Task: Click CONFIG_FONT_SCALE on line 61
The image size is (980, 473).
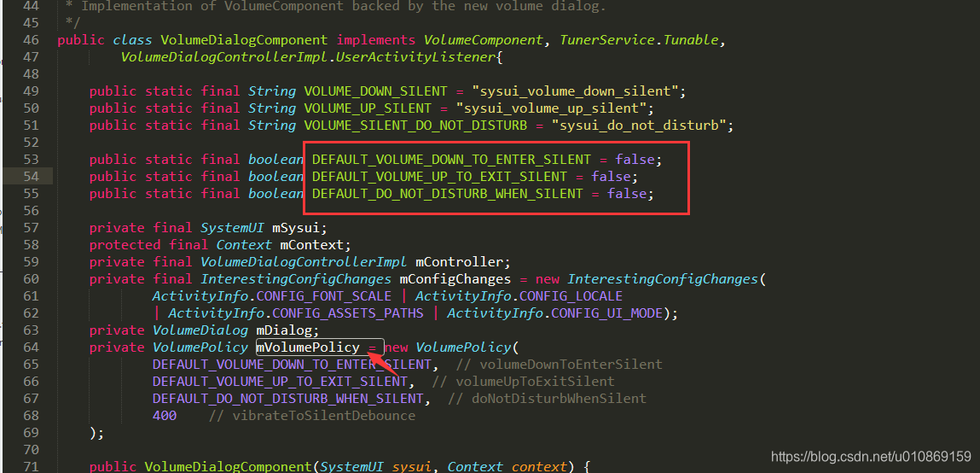Action: (x=324, y=296)
